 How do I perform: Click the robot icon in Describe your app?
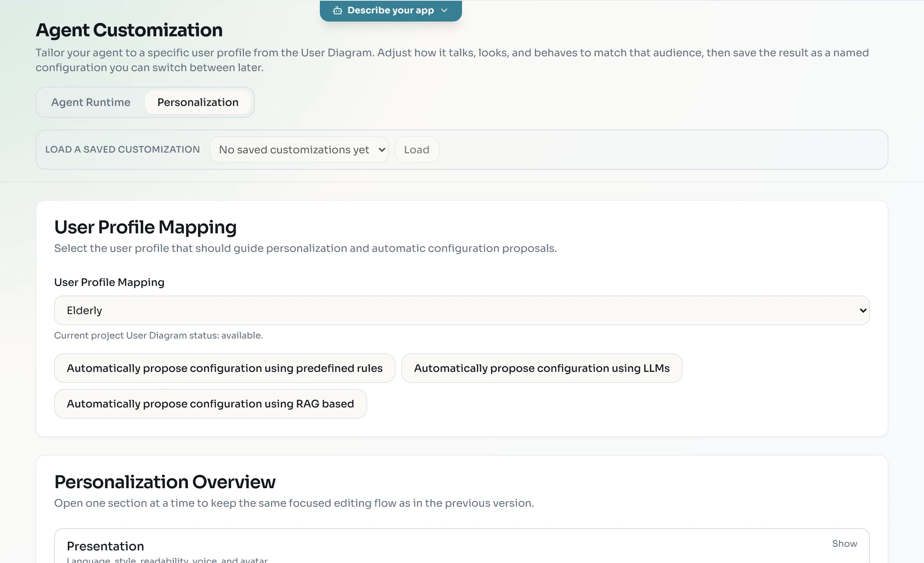coord(337,10)
